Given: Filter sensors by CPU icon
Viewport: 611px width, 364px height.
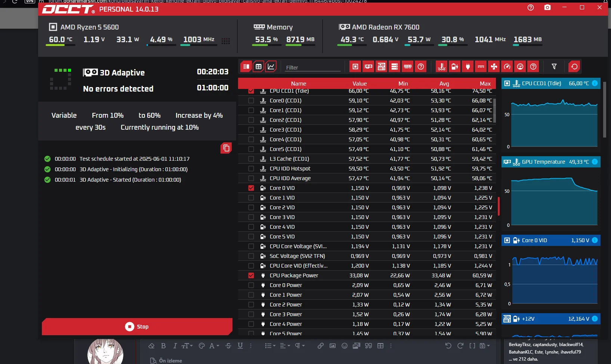Looking at the screenshot, I should (355, 67).
